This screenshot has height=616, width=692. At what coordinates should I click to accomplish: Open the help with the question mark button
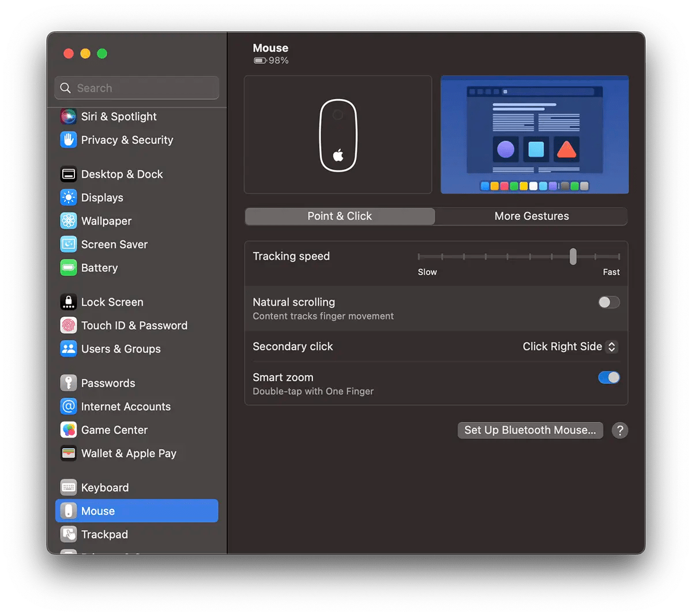(x=620, y=430)
